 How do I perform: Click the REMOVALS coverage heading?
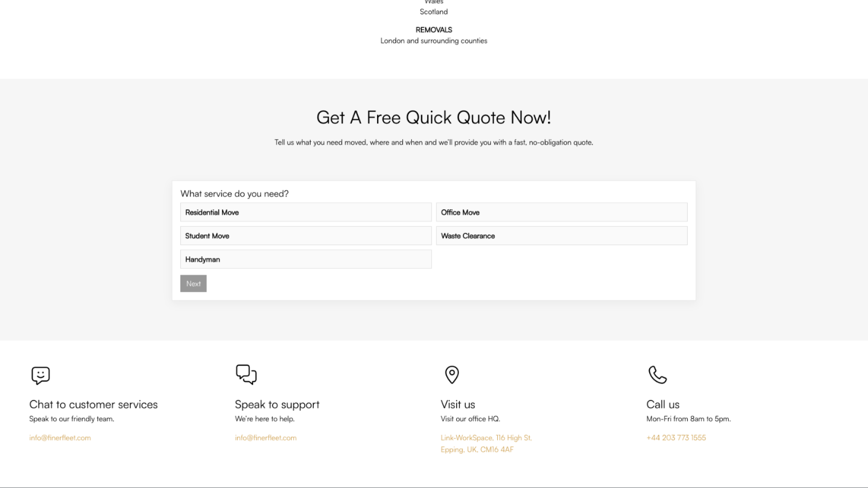(434, 30)
